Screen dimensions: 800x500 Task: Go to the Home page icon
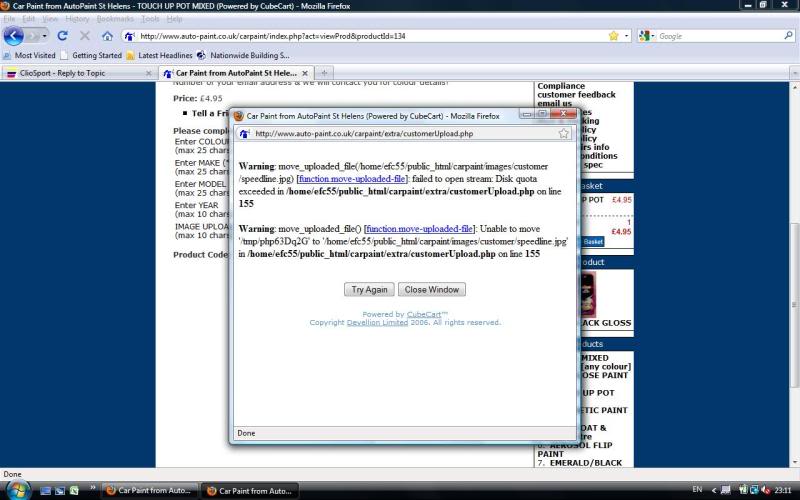(x=107, y=36)
